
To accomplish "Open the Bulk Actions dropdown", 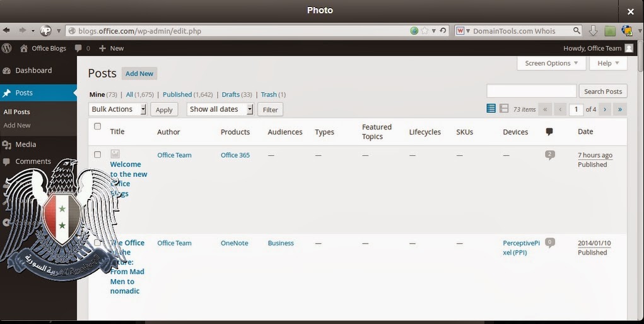I will click(117, 109).
